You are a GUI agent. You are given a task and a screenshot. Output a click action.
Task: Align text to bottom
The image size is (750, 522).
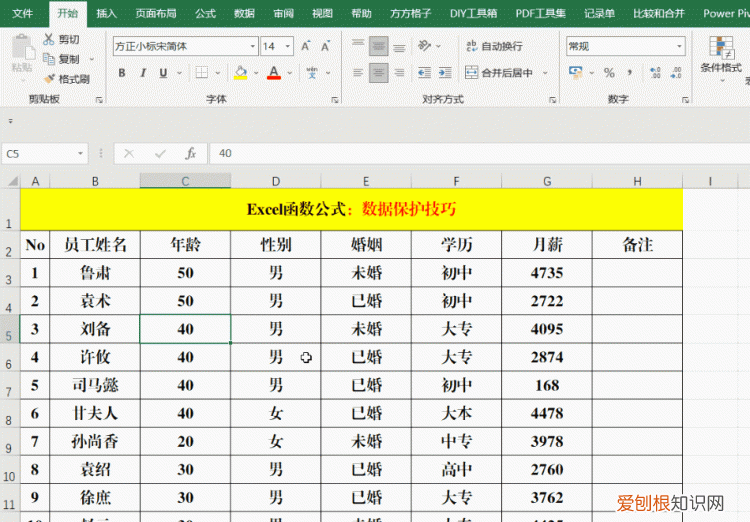click(x=399, y=46)
